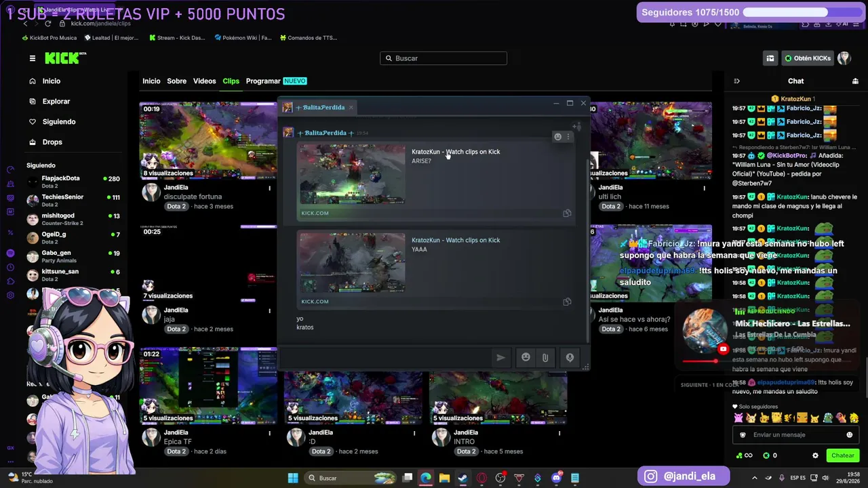Open the Windows Start menu
The image size is (868, 488).
(293, 478)
